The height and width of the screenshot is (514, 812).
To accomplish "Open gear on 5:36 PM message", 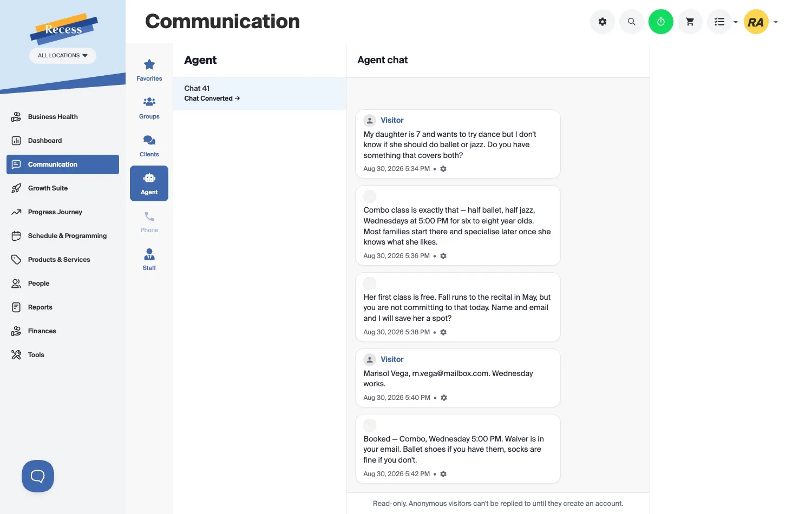I will [x=443, y=256].
